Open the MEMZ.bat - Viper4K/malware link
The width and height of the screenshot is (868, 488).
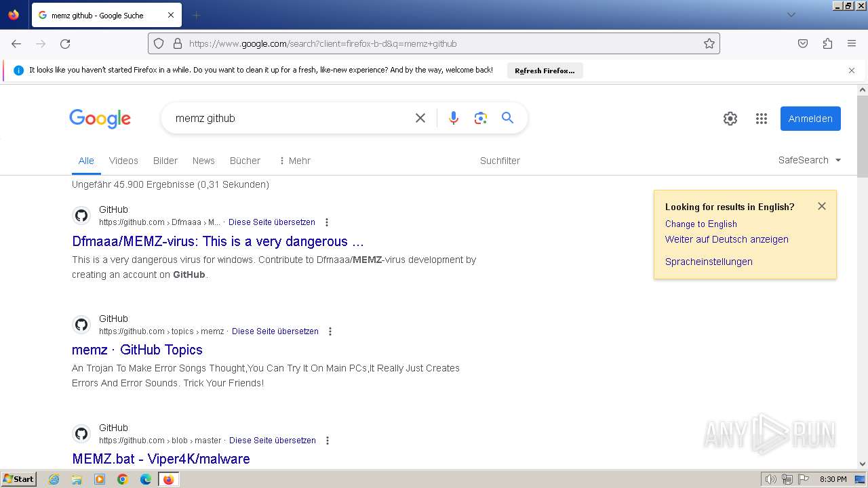[x=161, y=459]
